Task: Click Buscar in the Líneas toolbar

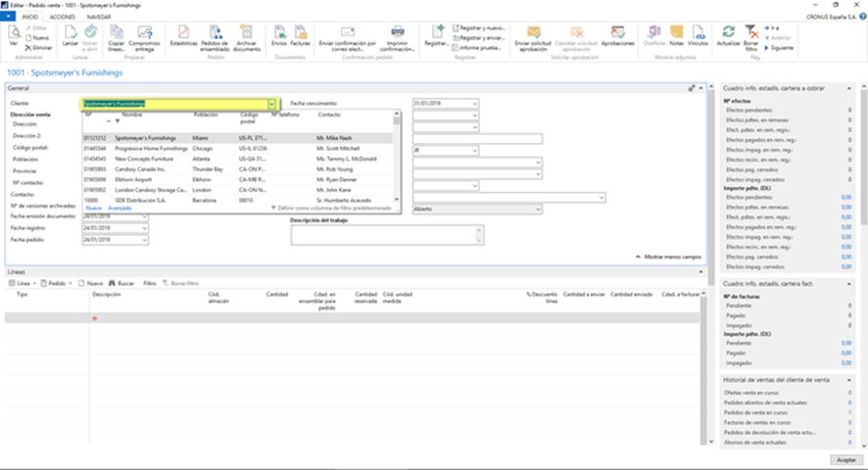Action: [x=121, y=283]
